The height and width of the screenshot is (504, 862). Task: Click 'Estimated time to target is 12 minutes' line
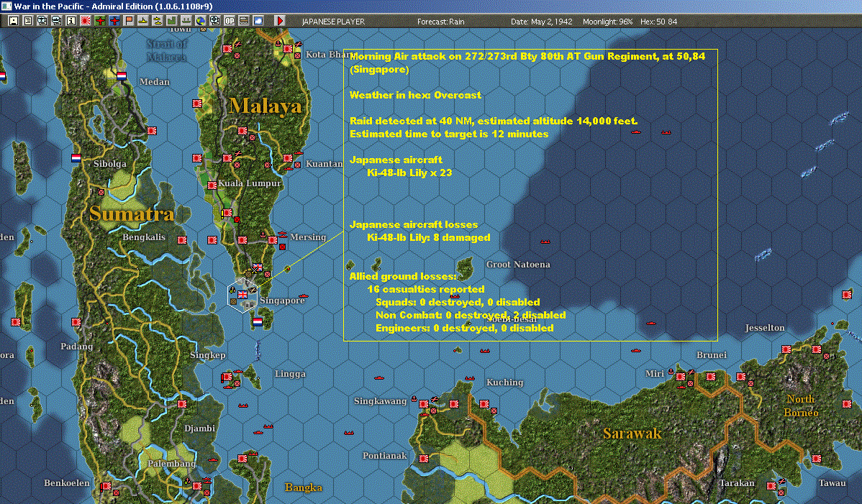[x=448, y=134]
